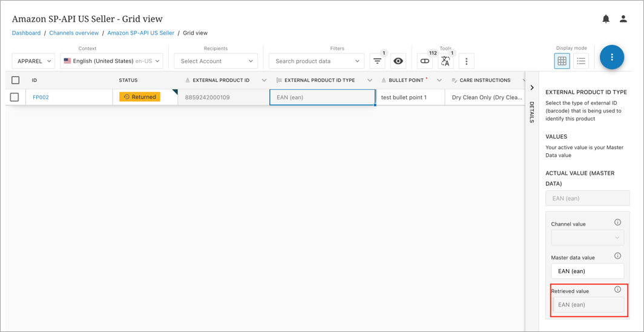Click the blue floating actions button
Screen dimensions: 644x332
612,58
